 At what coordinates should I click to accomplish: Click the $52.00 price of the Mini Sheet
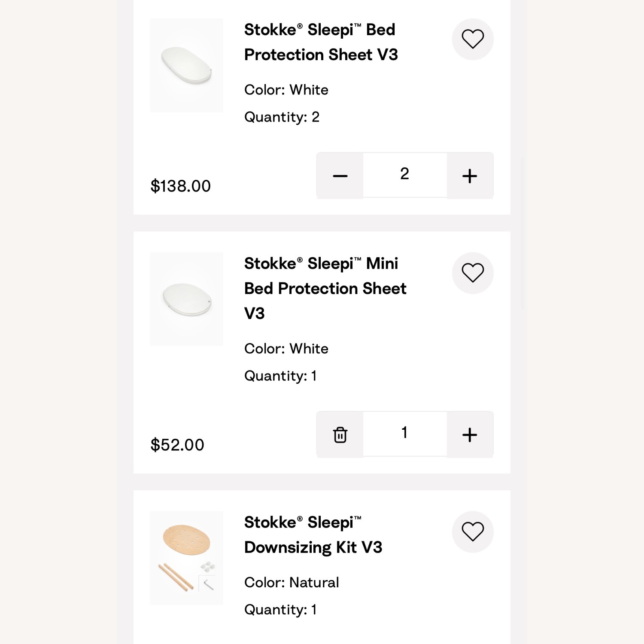click(177, 445)
